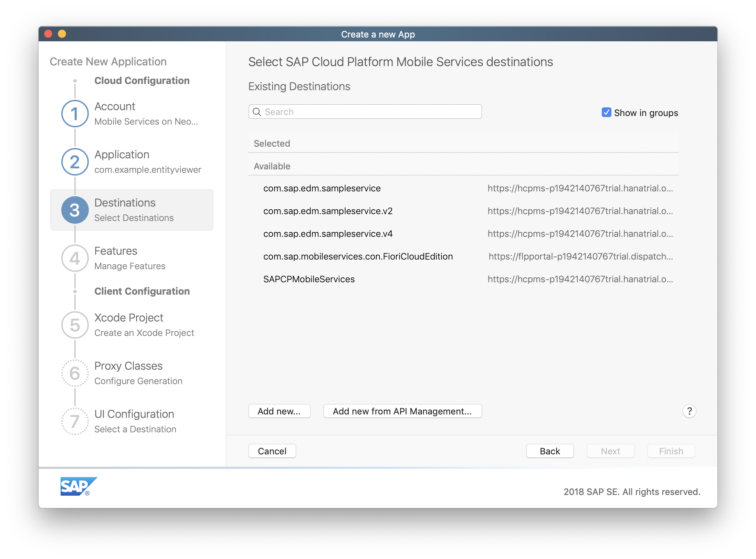Click the step 3 Destinations circle icon
This screenshot has width=756, height=559.
[75, 210]
